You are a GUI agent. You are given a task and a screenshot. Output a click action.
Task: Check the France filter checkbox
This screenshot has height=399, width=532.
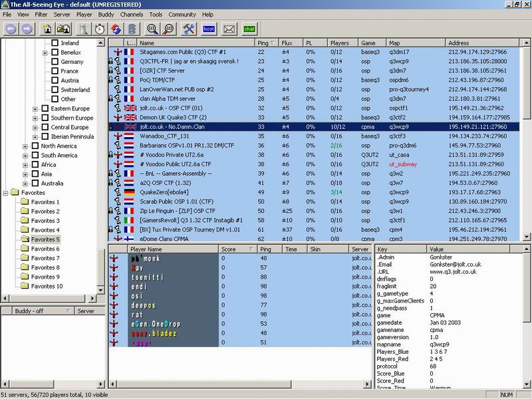pos(55,71)
